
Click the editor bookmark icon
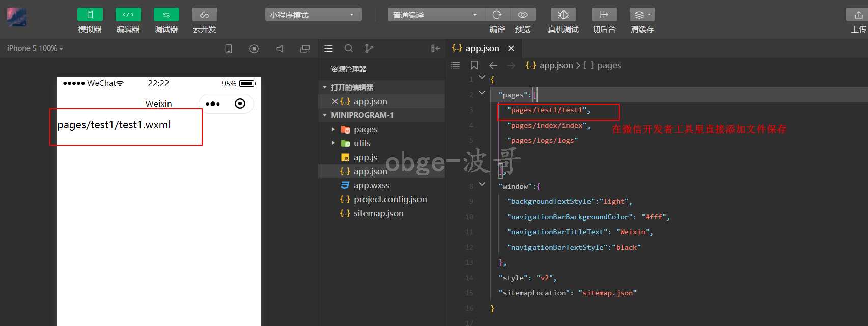coord(474,65)
